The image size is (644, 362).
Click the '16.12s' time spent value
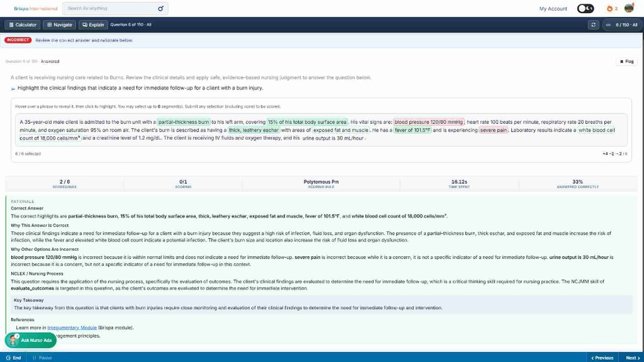pyautogui.click(x=459, y=182)
